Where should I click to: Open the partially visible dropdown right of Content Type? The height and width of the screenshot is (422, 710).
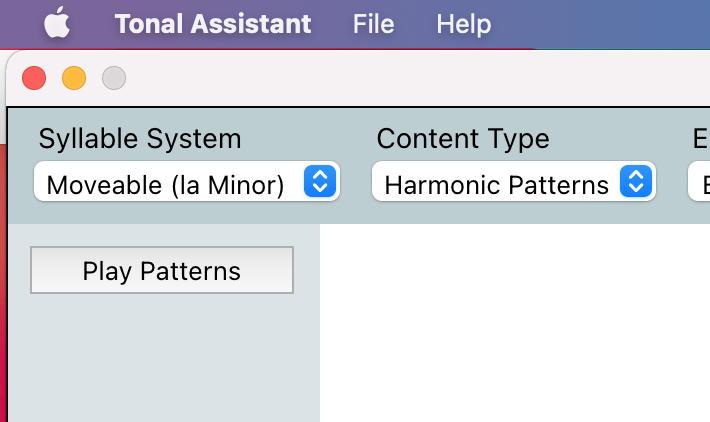(699, 183)
